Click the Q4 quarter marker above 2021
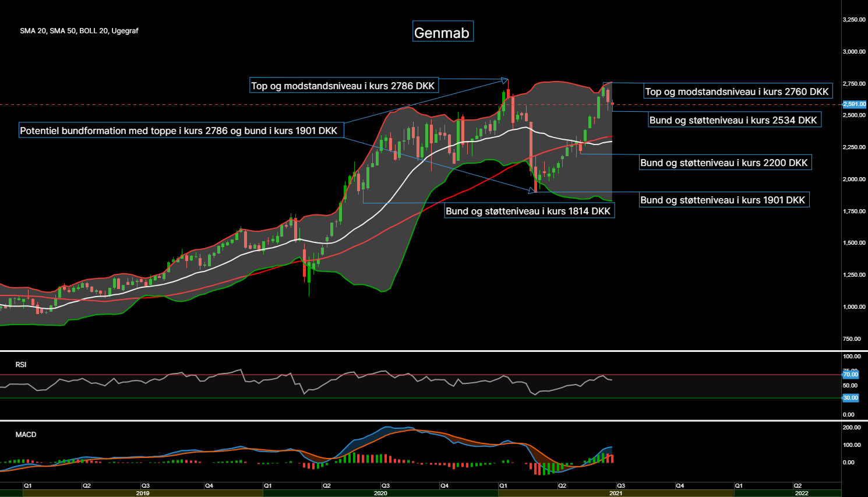The height and width of the screenshot is (497, 868). coord(680,485)
